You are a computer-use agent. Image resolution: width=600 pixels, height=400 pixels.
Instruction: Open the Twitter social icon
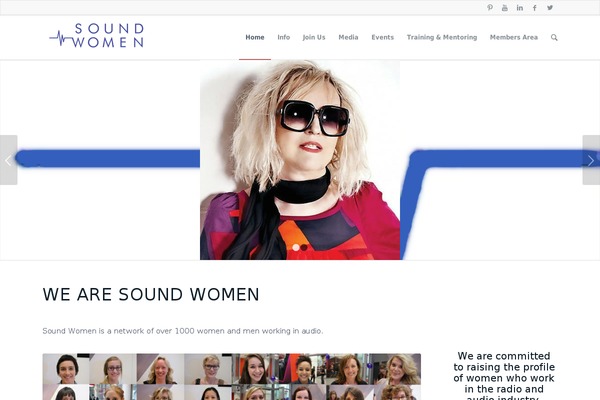[550, 8]
